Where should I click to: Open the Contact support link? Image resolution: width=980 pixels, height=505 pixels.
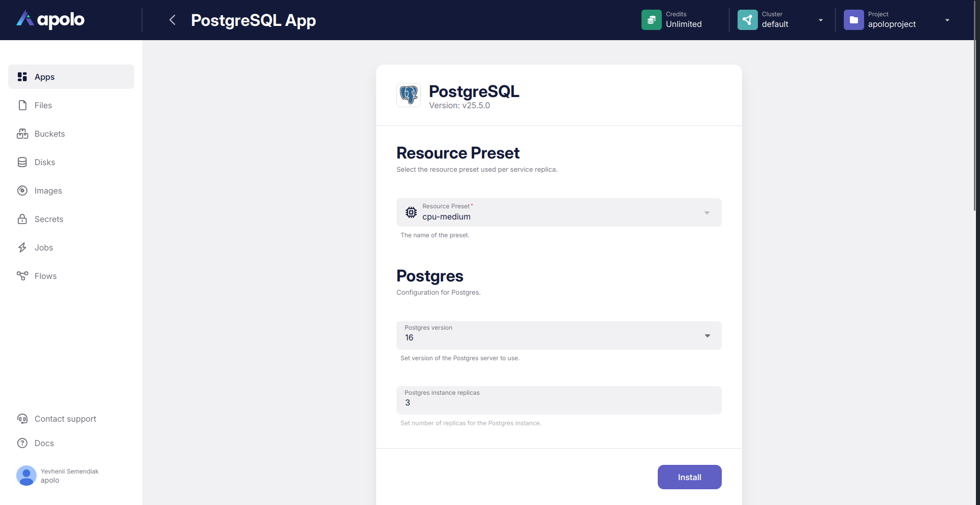[x=65, y=419]
